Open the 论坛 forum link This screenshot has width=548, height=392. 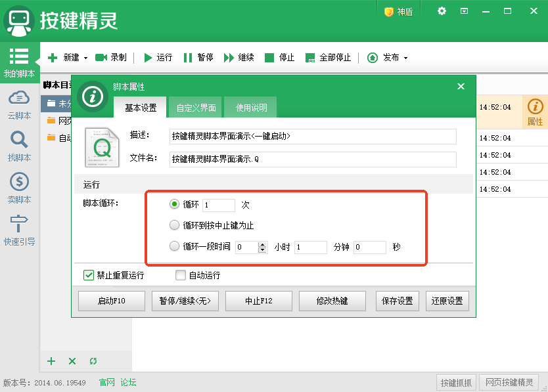point(128,383)
